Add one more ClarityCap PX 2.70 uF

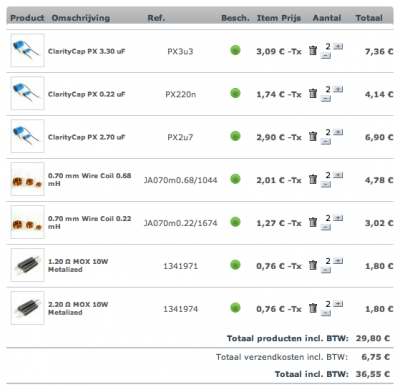pyautogui.click(x=338, y=132)
